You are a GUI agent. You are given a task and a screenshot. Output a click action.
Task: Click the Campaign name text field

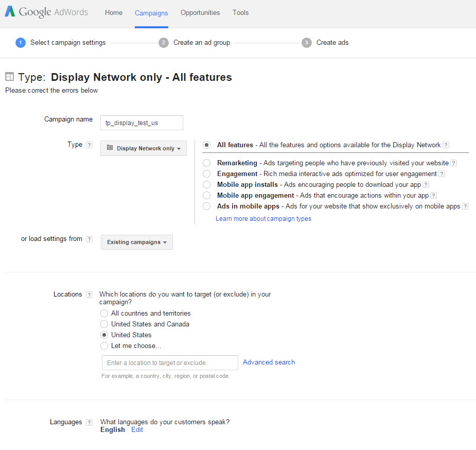pos(142,123)
